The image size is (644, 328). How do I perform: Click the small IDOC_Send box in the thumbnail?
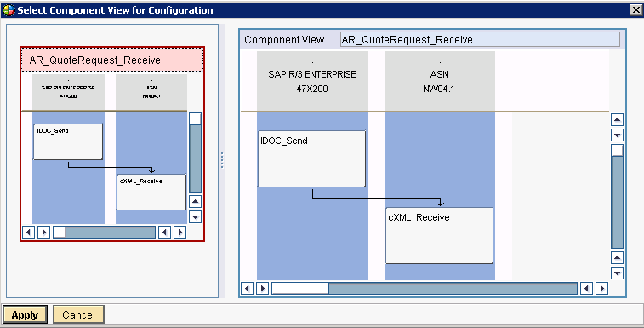(x=68, y=141)
